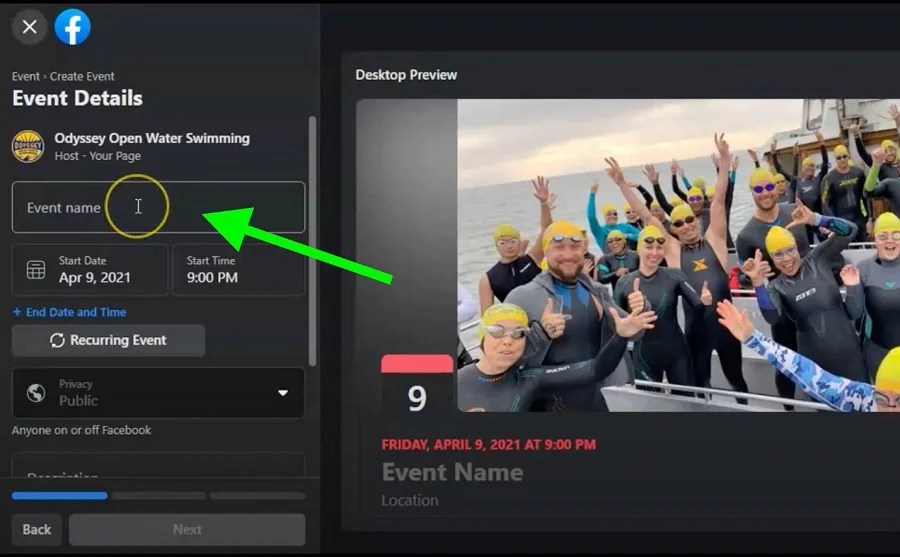The width and height of the screenshot is (900, 557).
Task: Focus the Event name input field
Action: (158, 208)
